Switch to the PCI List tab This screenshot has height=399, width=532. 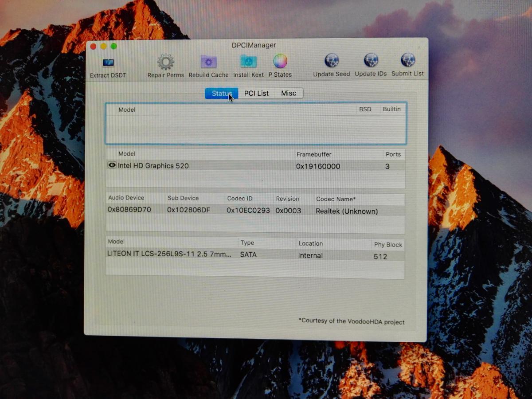(256, 93)
